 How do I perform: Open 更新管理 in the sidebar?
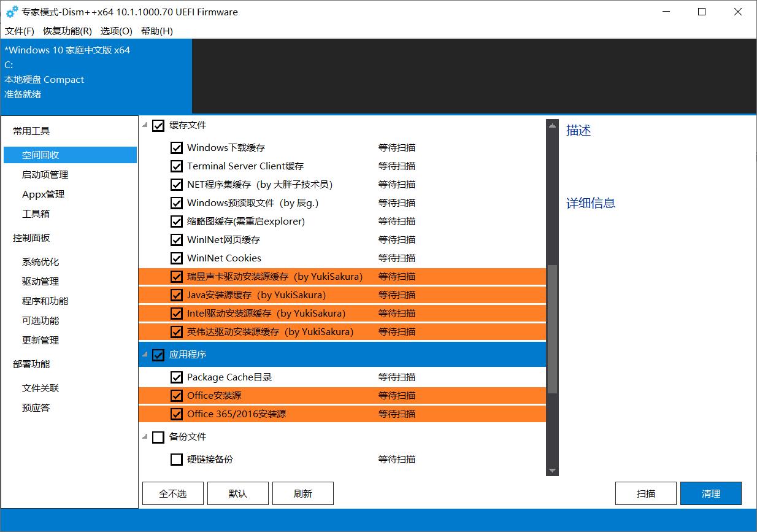(x=40, y=340)
